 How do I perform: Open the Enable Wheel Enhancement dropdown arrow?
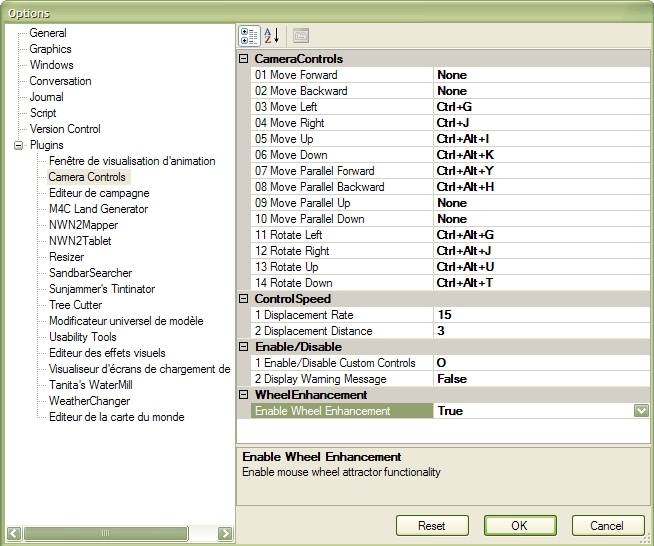point(641,411)
